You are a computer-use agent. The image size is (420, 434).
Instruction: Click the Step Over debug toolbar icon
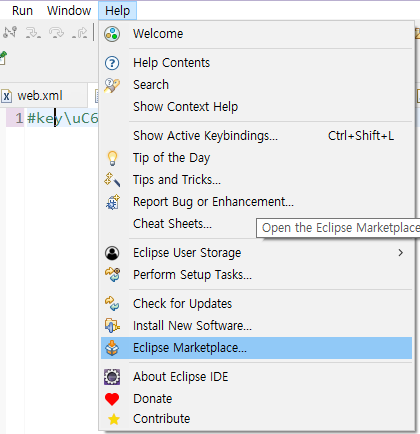pos(56,33)
